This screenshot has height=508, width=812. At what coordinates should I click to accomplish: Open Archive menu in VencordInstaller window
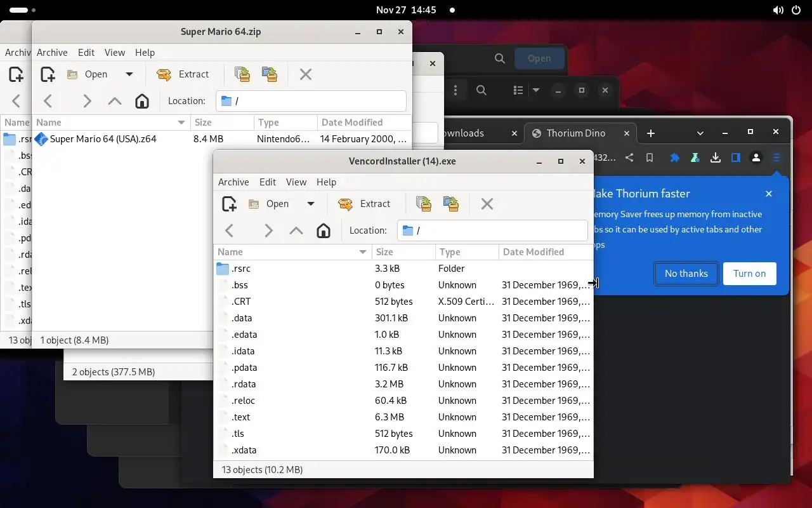233,182
